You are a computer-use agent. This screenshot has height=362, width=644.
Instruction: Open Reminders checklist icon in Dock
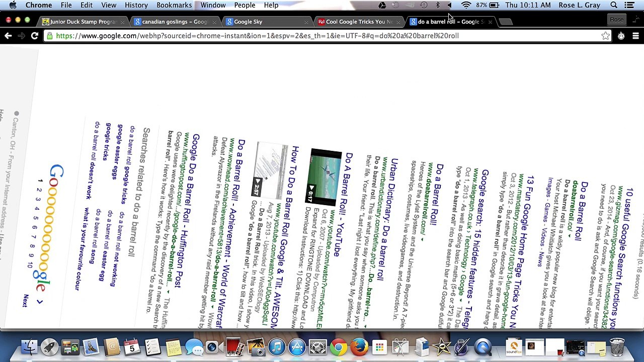152,347
